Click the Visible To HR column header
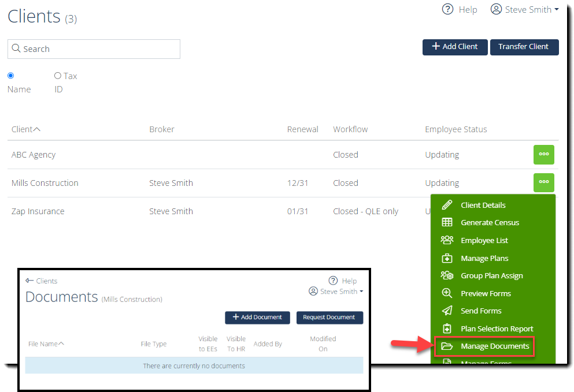 coord(236,344)
